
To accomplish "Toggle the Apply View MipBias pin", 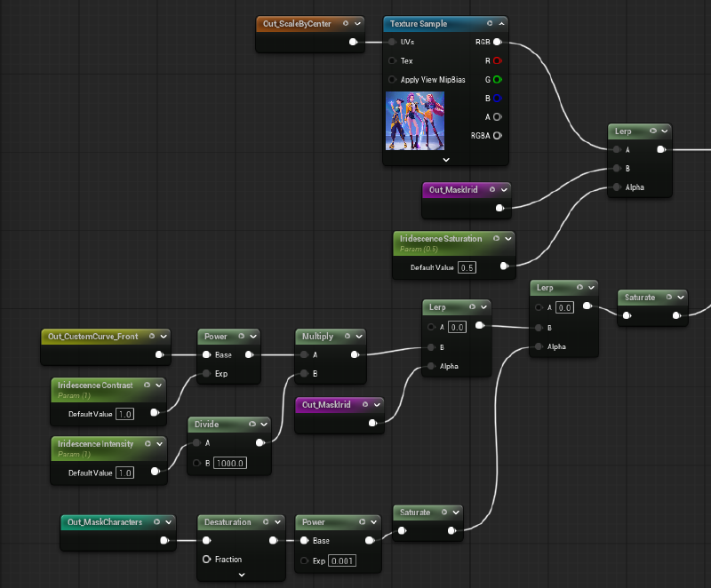I will pyautogui.click(x=392, y=80).
